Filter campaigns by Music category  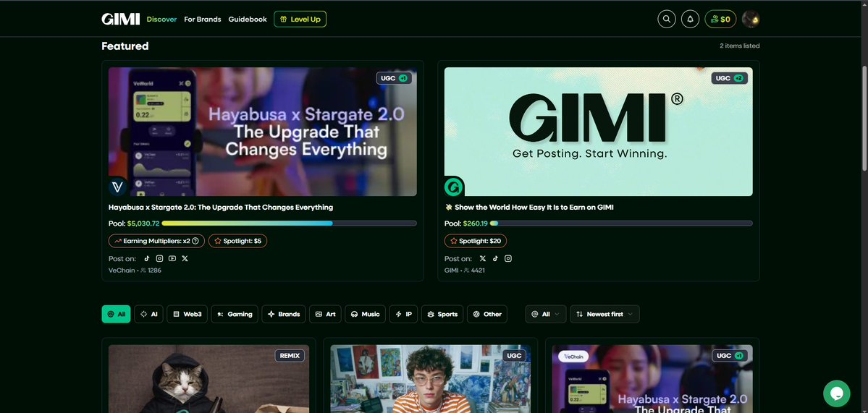coord(366,314)
